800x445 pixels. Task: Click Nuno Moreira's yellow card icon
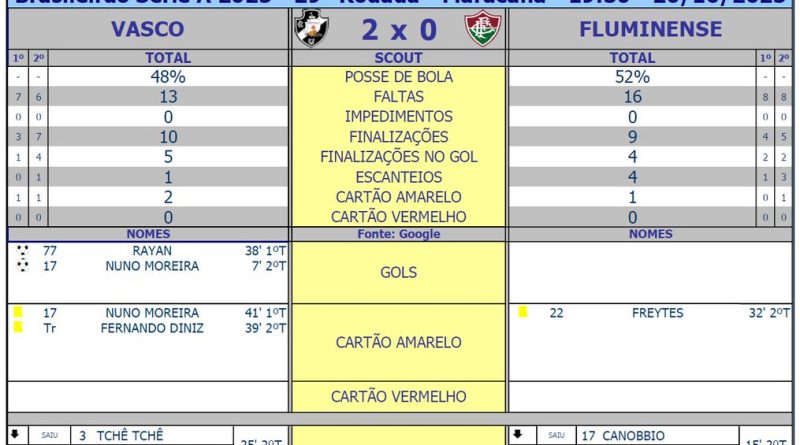[17, 312]
